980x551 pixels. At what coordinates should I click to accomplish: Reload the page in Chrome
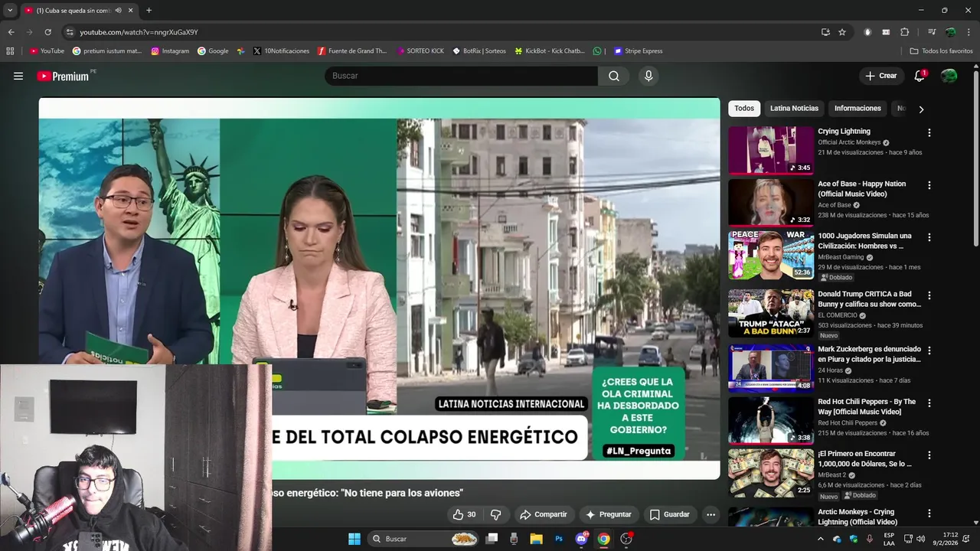pos(47,32)
